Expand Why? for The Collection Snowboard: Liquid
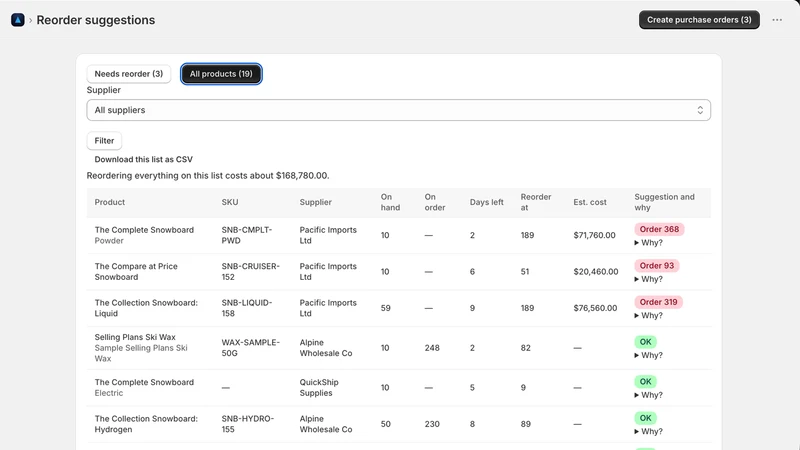The image size is (800, 450). [648, 315]
